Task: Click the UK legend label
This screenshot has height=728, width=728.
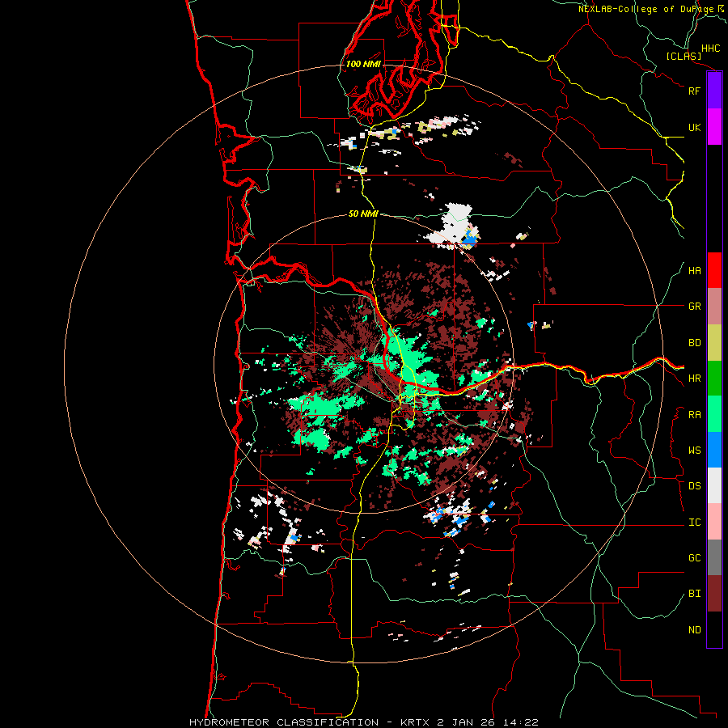Action: (x=694, y=128)
